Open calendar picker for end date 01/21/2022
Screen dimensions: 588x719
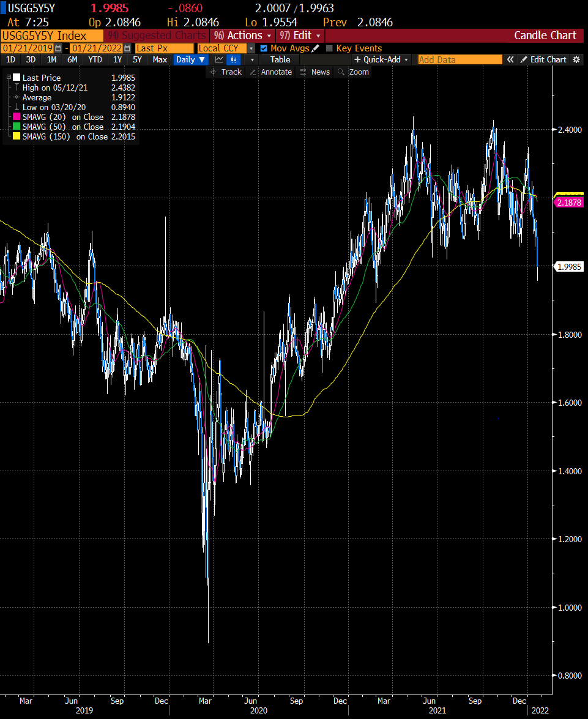[x=127, y=48]
